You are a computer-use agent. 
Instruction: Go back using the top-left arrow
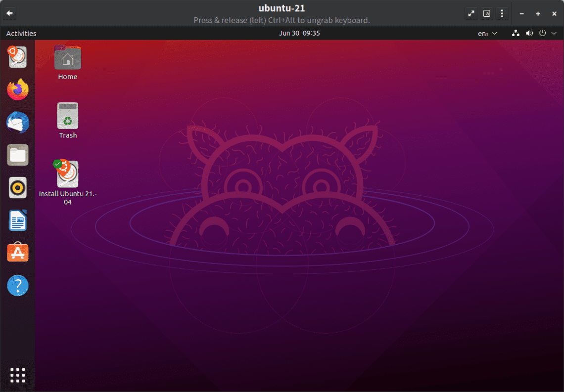point(9,13)
